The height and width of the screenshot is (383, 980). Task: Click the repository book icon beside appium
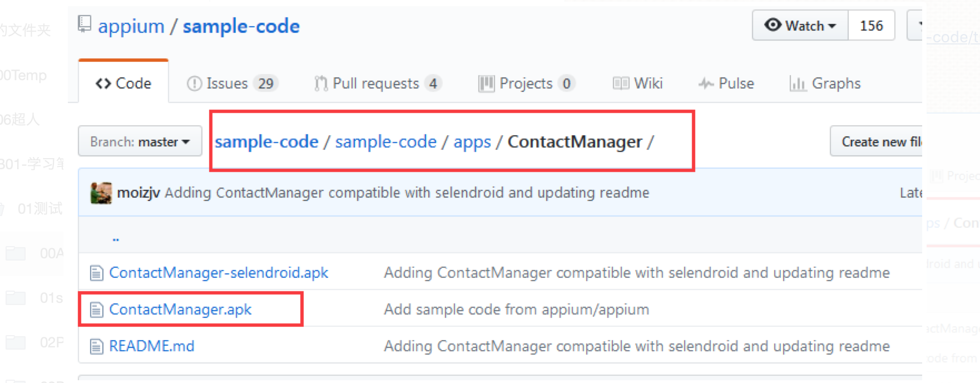point(85,24)
